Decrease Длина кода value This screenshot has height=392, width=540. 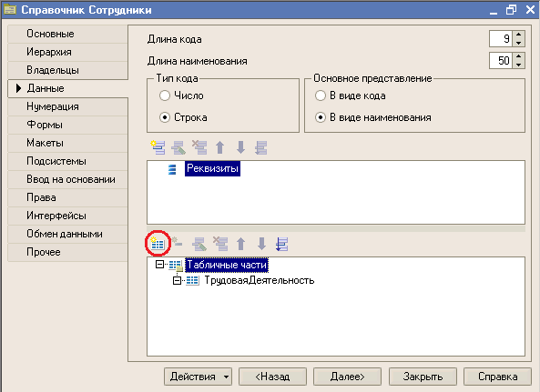tap(519, 43)
